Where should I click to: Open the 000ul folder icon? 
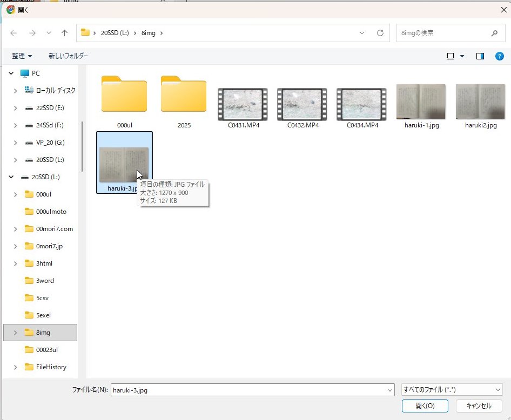tap(124, 95)
